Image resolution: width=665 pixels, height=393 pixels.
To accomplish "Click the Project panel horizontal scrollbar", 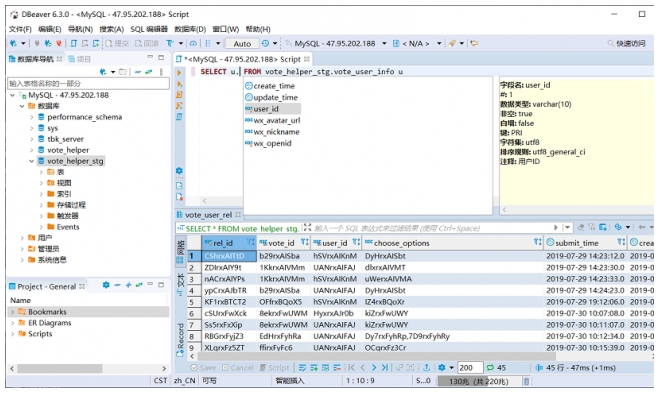I will 60,368.
